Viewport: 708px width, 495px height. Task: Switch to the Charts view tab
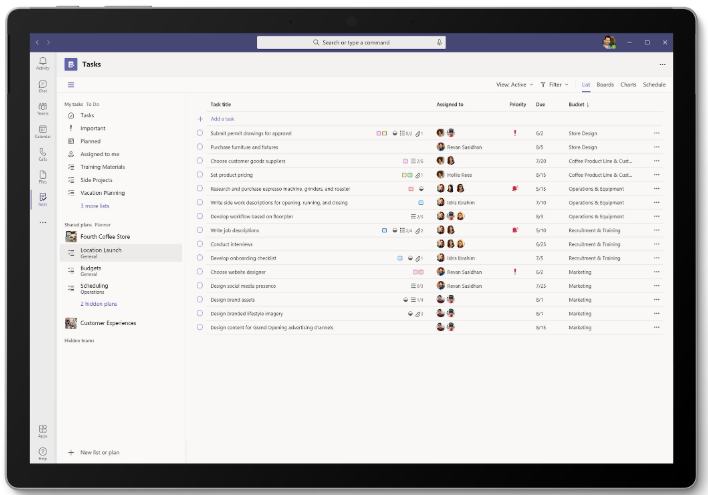[628, 85]
